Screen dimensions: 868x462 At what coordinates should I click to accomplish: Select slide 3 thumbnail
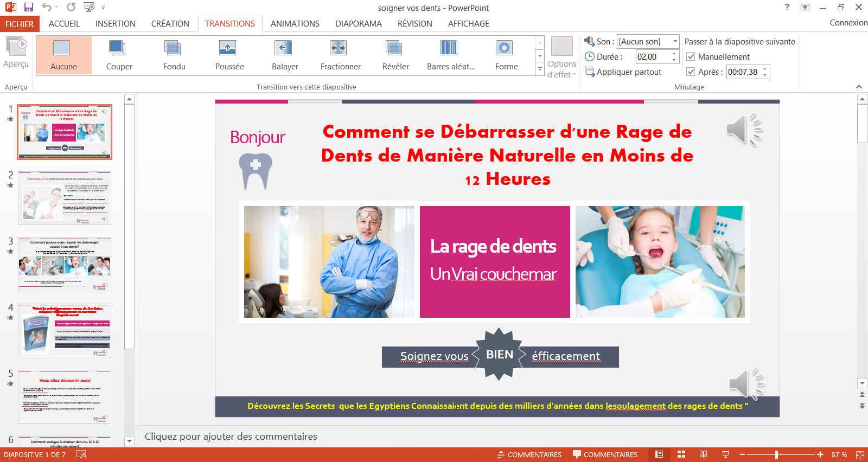pos(65,264)
